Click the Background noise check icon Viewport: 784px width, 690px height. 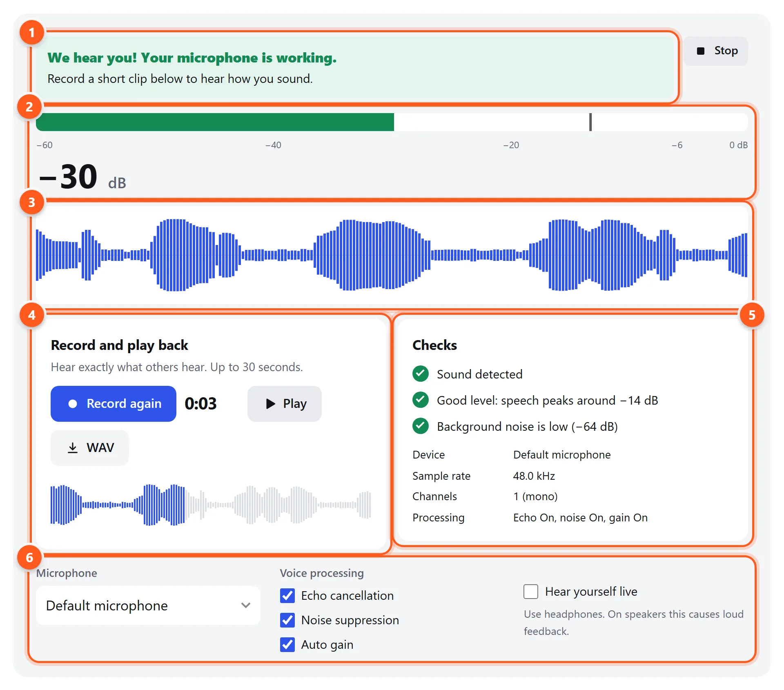tap(421, 426)
